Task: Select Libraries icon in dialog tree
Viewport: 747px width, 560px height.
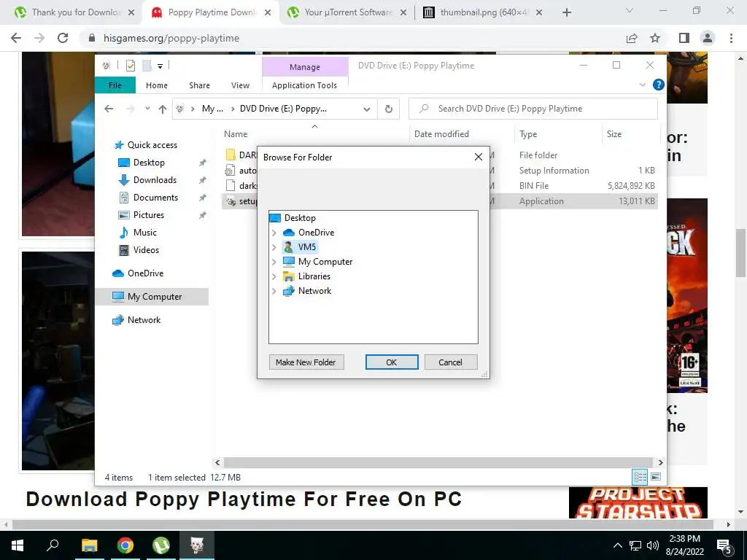Action: click(x=288, y=276)
